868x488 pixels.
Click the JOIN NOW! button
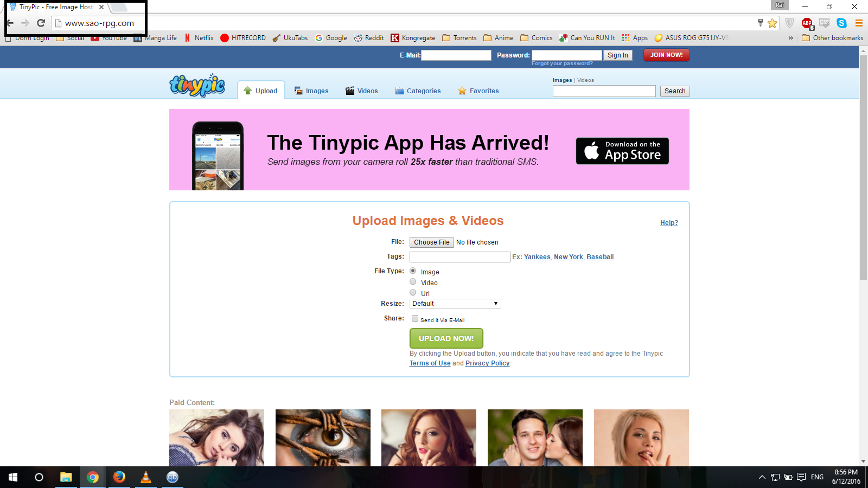[667, 55]
